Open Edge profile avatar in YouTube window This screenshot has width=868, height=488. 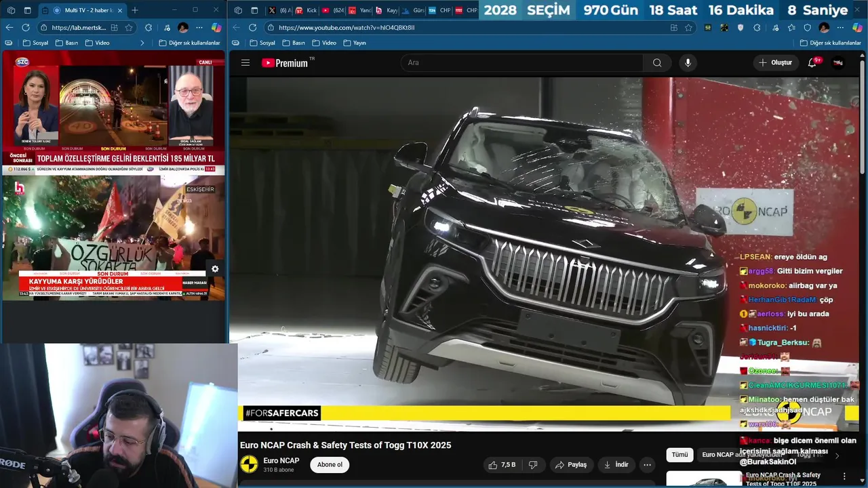pyautogui.click(x=824, y=28)
